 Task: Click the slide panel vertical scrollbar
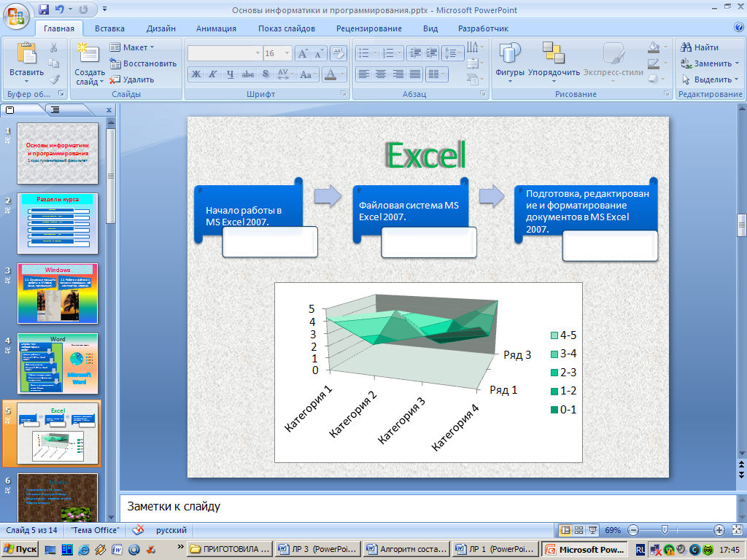pos(111,176)
